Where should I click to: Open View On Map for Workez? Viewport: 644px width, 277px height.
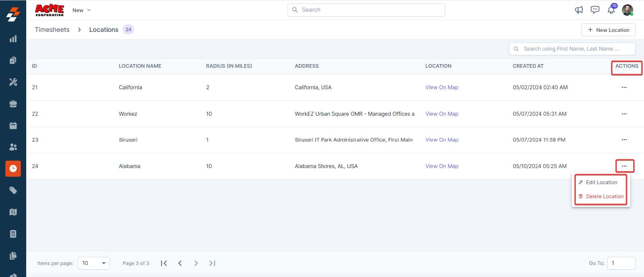[x=442, y=114]
